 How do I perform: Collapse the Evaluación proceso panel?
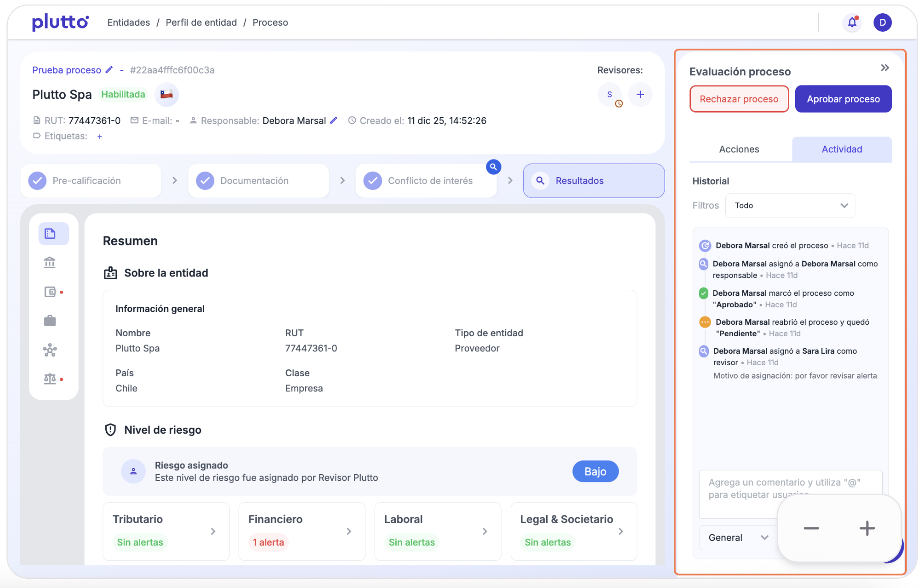(884, 68)
